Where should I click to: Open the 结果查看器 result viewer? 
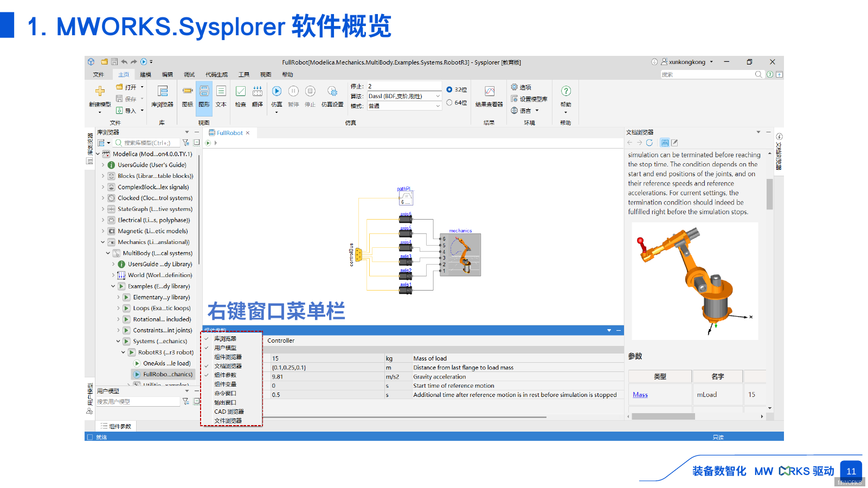coord(489,92)
